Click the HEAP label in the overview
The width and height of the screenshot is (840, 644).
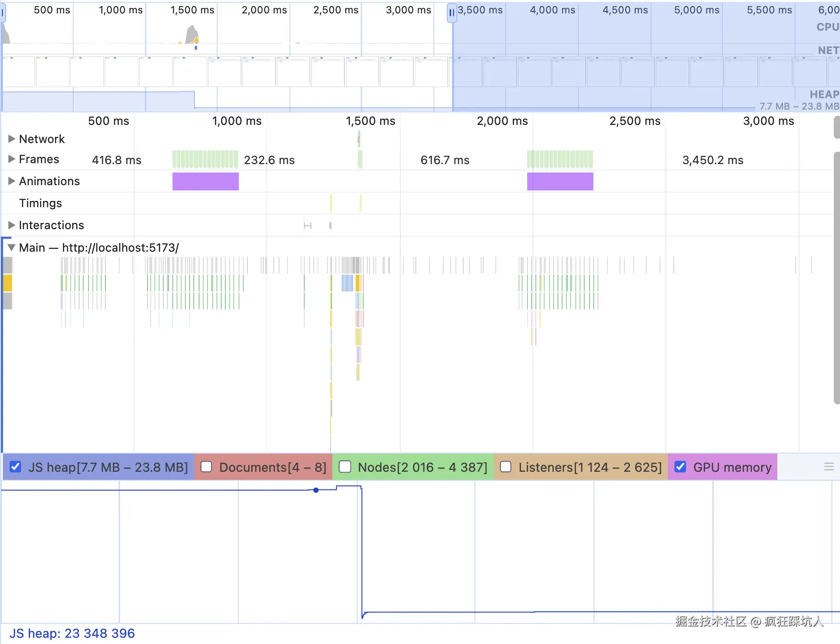coord(825,94)
